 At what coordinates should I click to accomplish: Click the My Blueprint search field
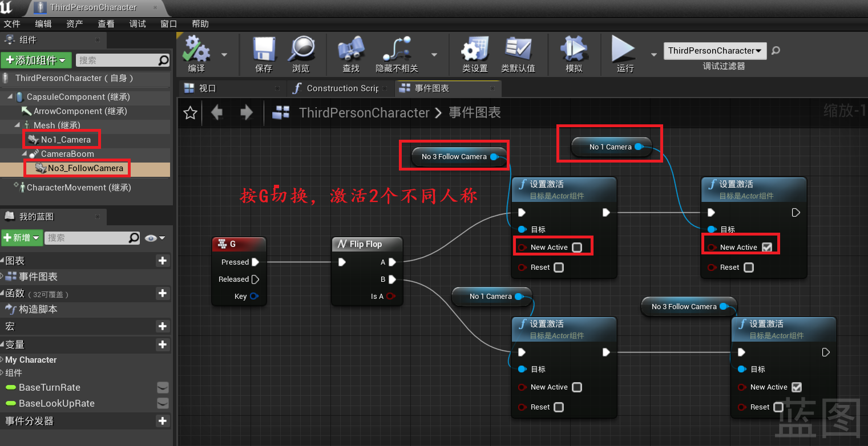93,237
